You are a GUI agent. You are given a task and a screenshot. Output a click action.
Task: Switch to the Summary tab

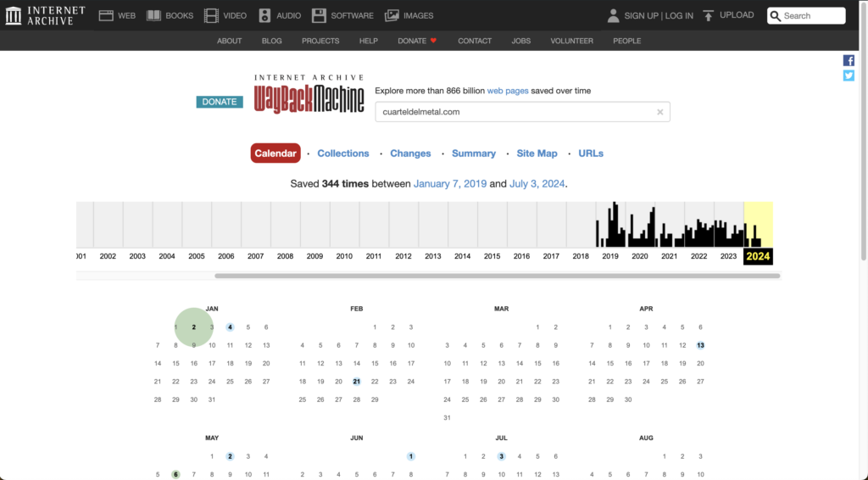(x=474, y=153)
